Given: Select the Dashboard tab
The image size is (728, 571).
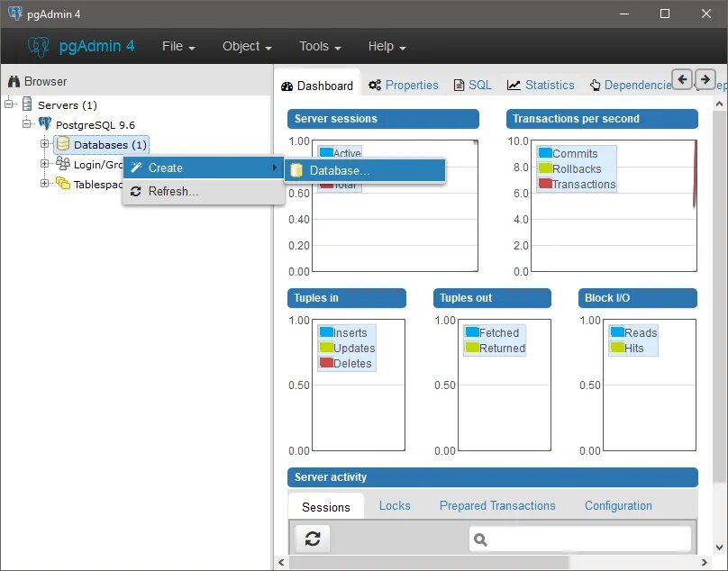Looking at the screenshot, I should point(317,86).
